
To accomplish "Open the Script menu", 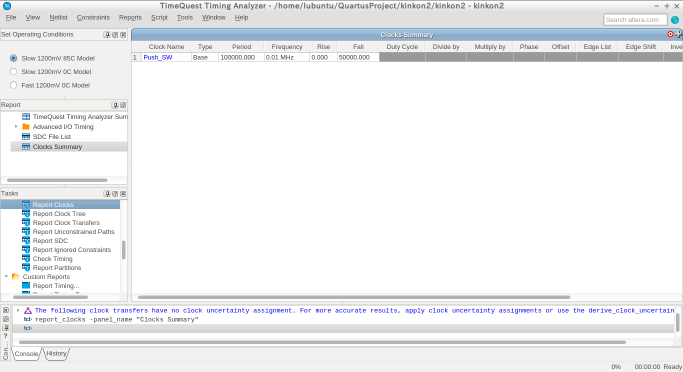I will pos(159,17).
